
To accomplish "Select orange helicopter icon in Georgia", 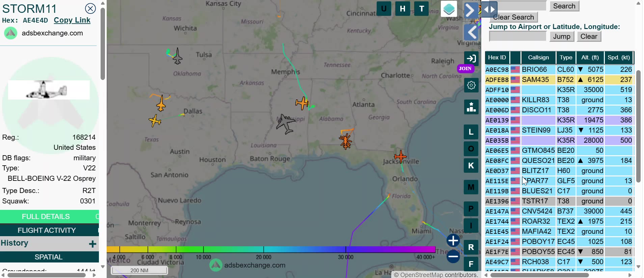I will pyautogui.click(x=346, y=141).
